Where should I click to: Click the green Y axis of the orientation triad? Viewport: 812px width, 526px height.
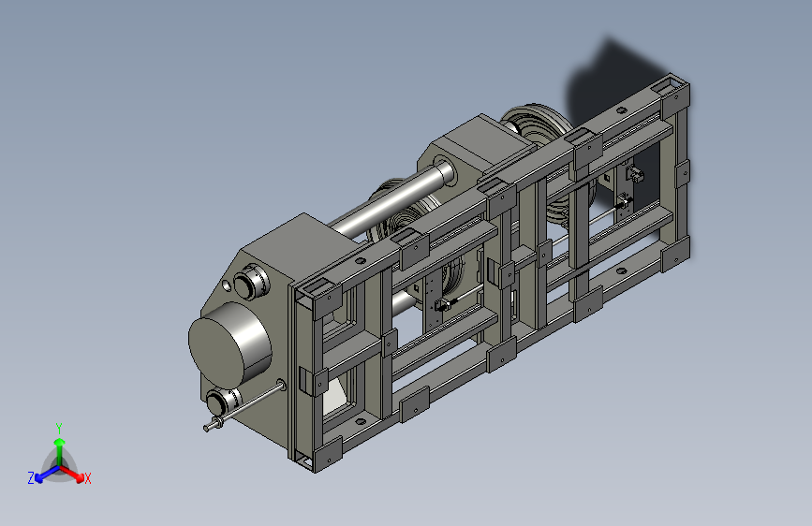point(60,451)
